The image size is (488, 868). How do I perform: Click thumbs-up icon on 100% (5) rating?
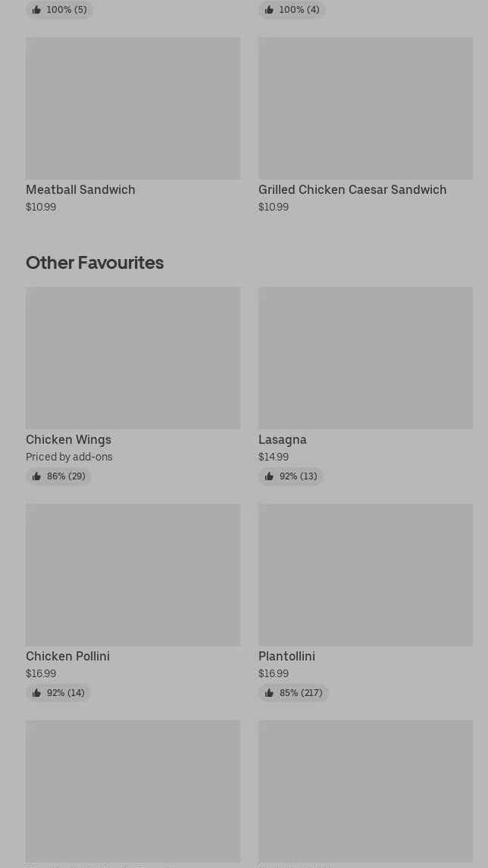click(x=36, y=10)
